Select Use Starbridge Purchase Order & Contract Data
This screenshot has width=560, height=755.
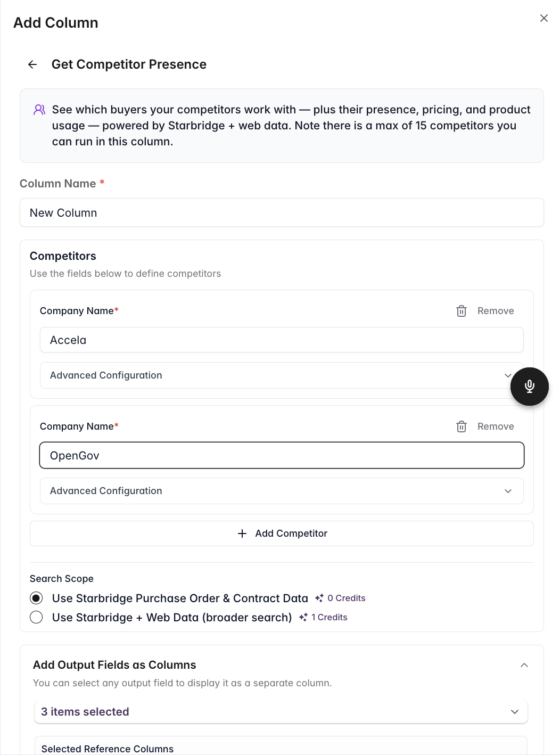click(x=36, y=598)
